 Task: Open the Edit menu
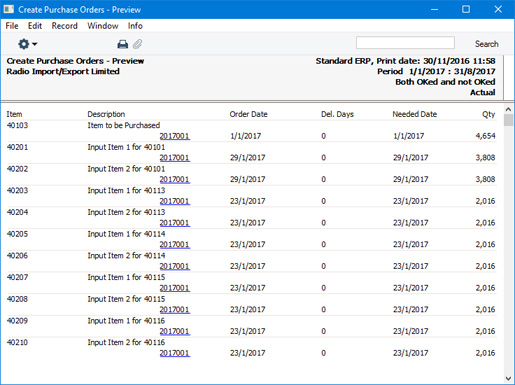[35, 26]
